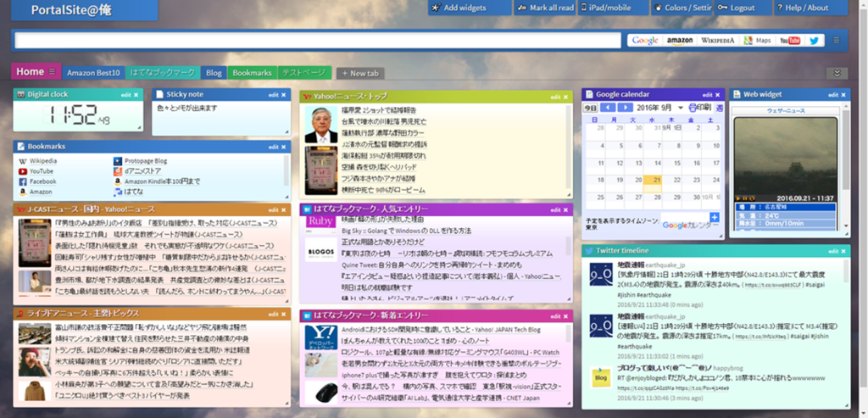Close the Web widget
The image size is (868, 418).
(x=843, y=95)
